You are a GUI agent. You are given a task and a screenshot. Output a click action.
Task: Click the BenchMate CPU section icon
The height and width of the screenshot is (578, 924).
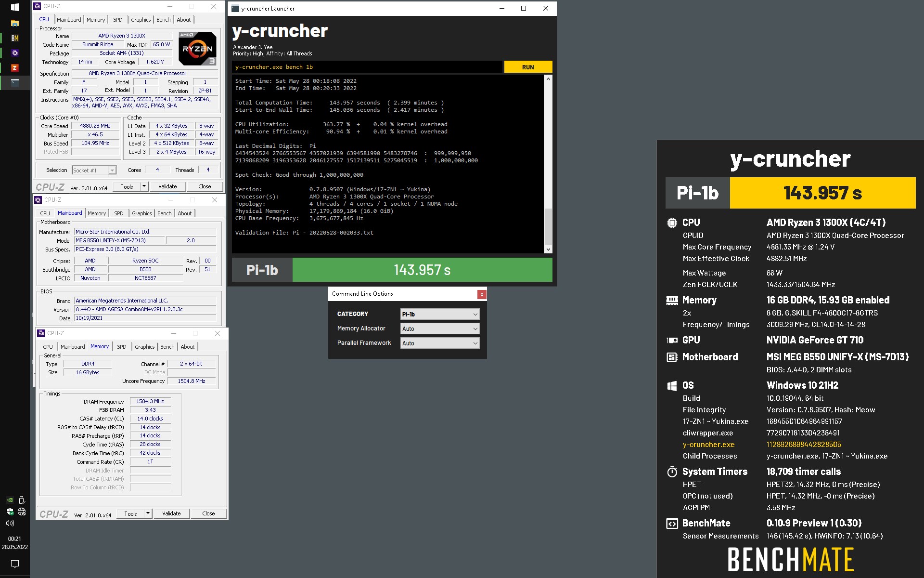(x=672, y=223)
